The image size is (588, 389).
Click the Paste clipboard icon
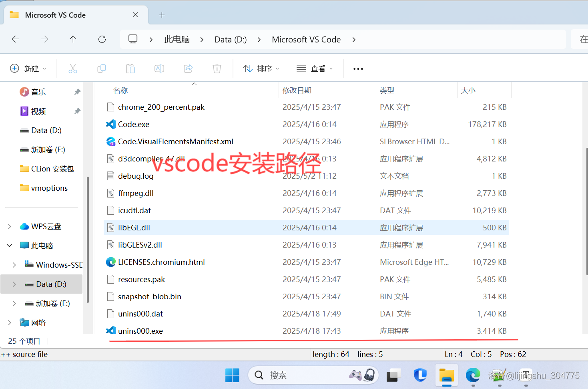click(x=130, y=69)
